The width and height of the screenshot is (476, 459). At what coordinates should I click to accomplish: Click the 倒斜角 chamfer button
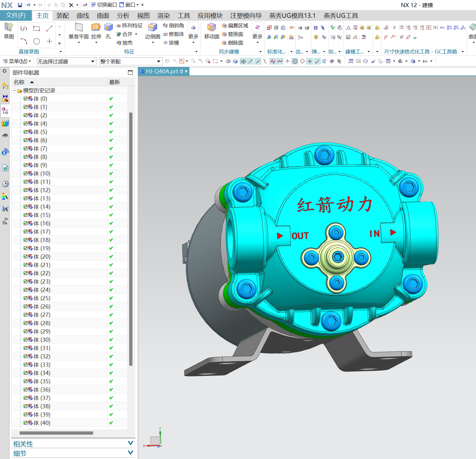tap(173, 26)
